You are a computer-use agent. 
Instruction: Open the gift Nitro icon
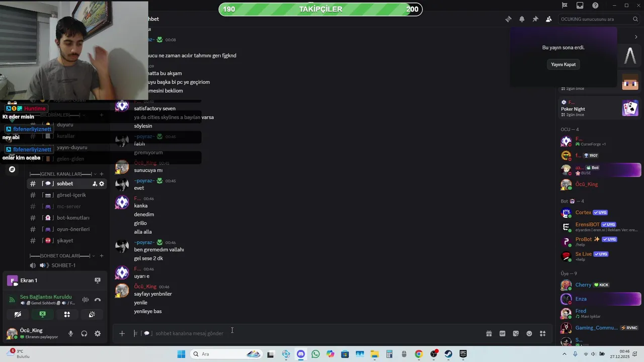(x=489, y=333)
